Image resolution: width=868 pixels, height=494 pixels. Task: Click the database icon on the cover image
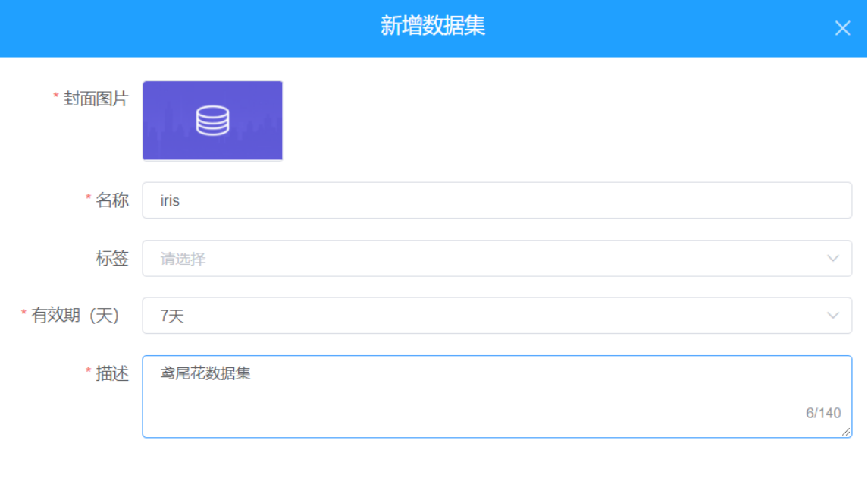(x=212, y=121)
